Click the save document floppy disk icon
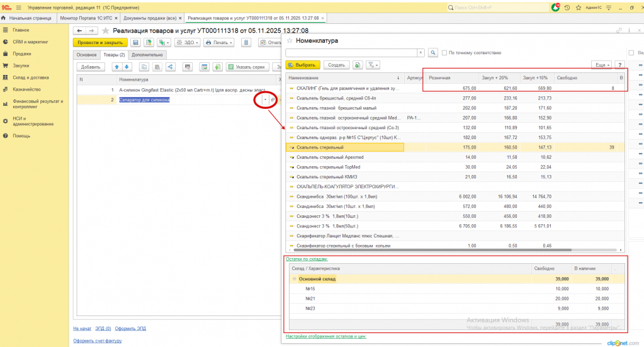644x347 pixels. click(x=135, y=42)
